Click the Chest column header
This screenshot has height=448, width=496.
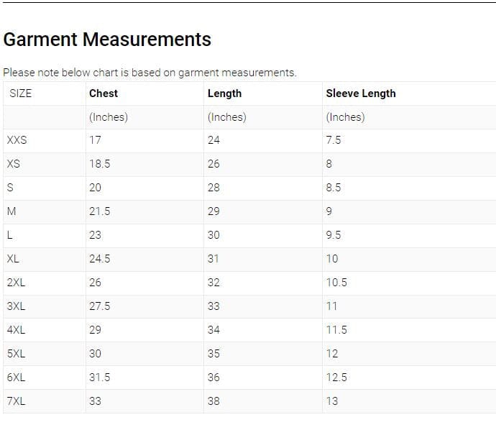coord(104,93)
